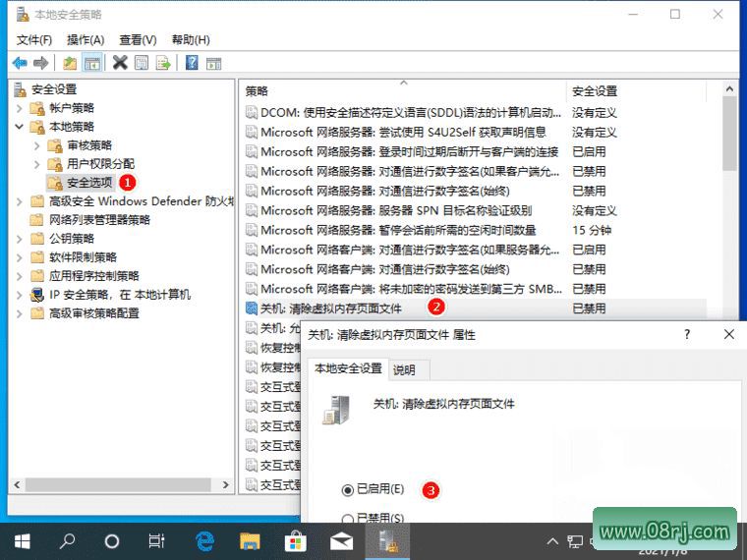Click the policy list vertical scrollbar thumb
747x560 pixels.
(729, 133)
